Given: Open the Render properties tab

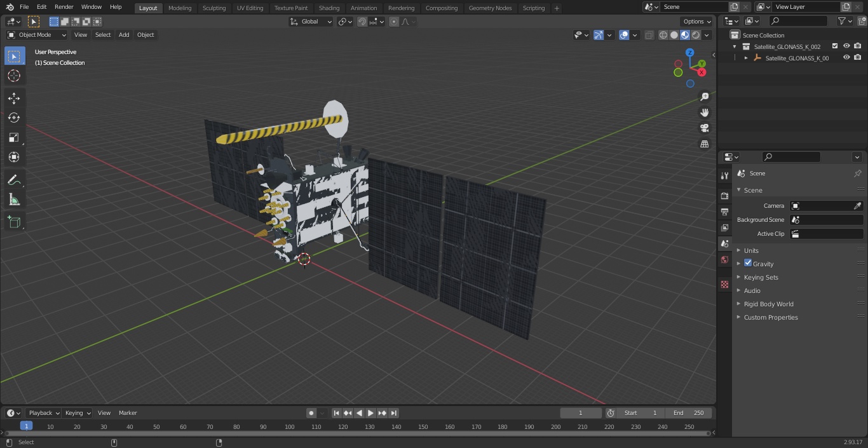Looking at the screenshot, I should pyautogui.click(x=724, y=196).
